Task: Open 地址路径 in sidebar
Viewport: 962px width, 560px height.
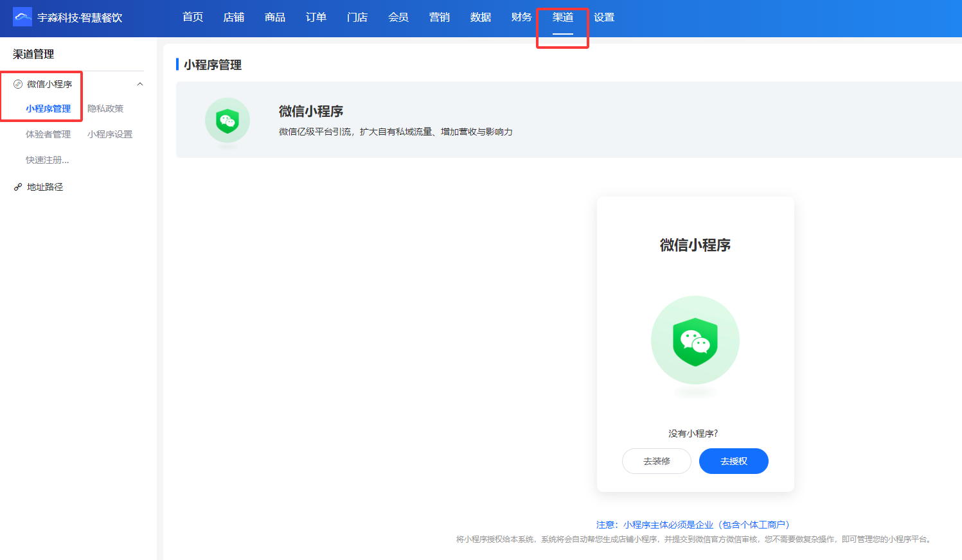Action: [45, 187]
